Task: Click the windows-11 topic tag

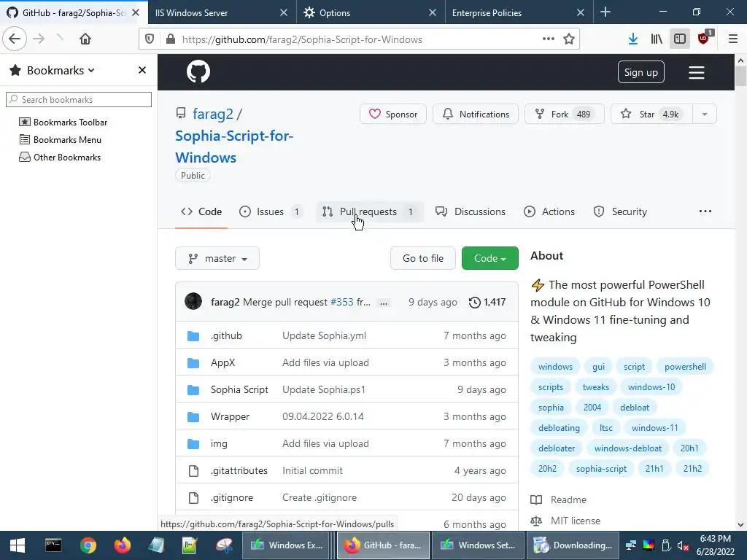Action: [654, 428]
